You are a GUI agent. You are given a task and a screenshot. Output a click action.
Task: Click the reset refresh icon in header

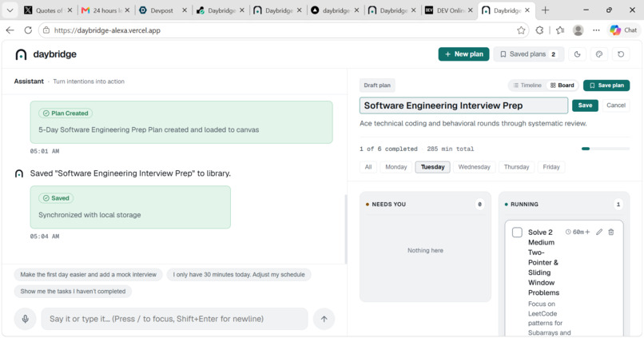621,54
